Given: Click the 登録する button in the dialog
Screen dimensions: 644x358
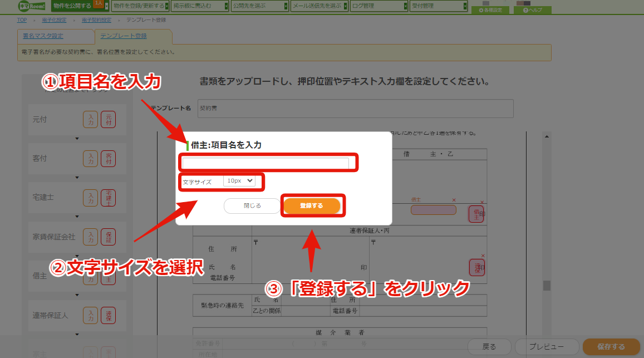Looking at the screenshot, I should coord(312,205).
